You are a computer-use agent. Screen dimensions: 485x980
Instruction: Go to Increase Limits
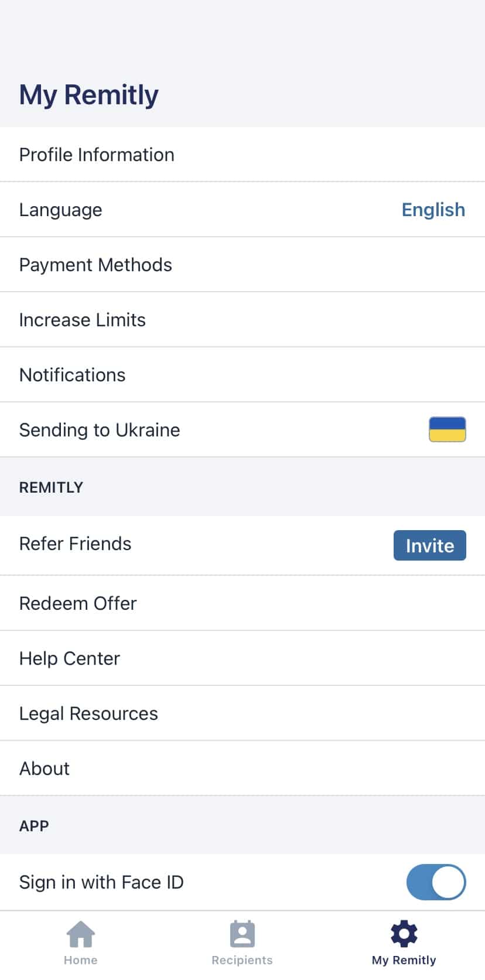click(x=243, y=320)
